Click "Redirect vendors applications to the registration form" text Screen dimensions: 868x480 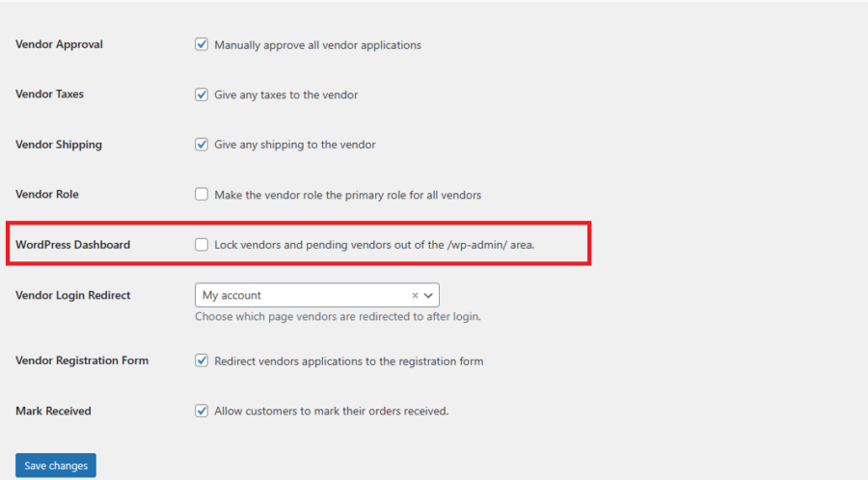coord(348,361)
